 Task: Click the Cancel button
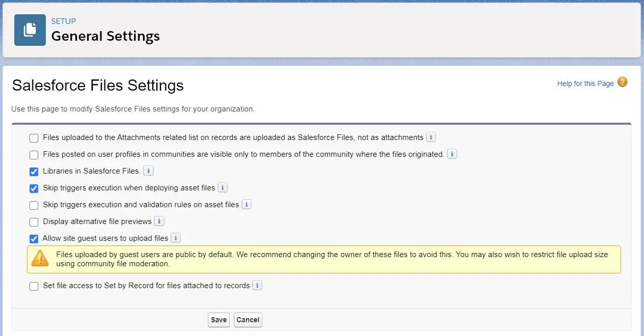248,320
